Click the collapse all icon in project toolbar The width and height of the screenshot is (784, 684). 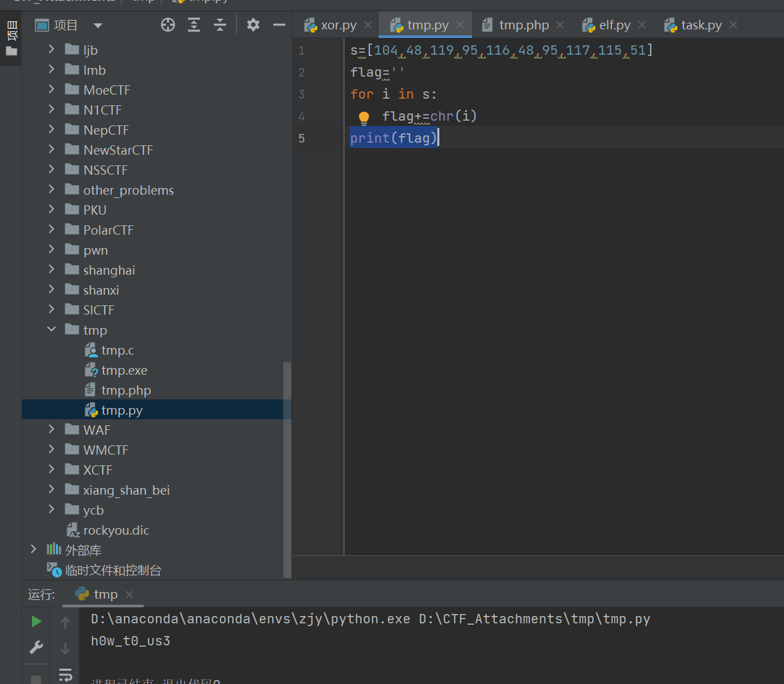(220, 25)
